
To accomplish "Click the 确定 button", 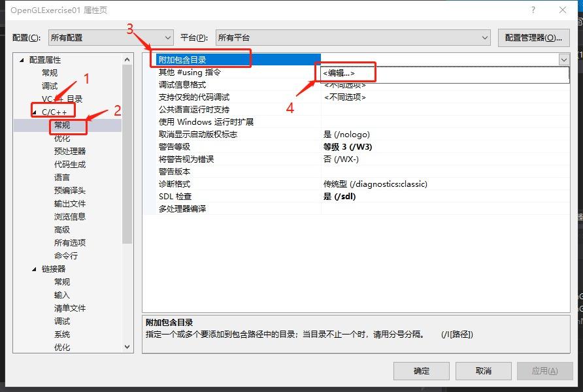I will (x=421, y=370).
